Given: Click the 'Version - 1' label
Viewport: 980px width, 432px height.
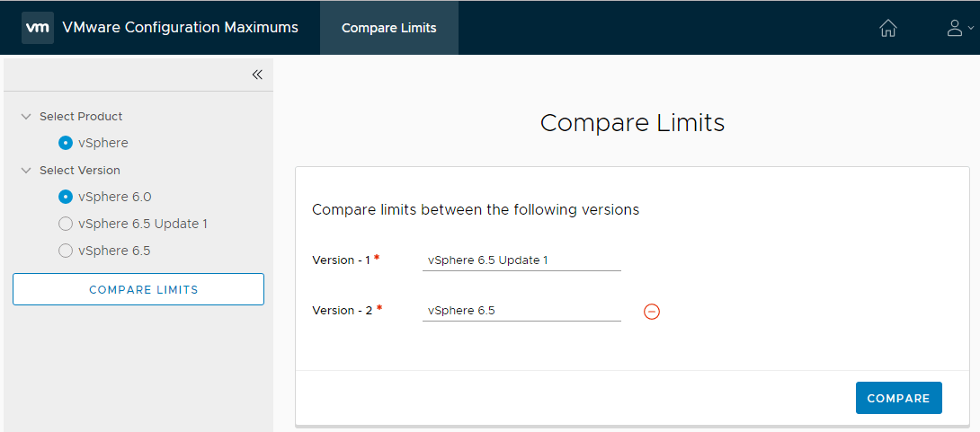Looking at the screenshot, I should click(x=342, y=260).
